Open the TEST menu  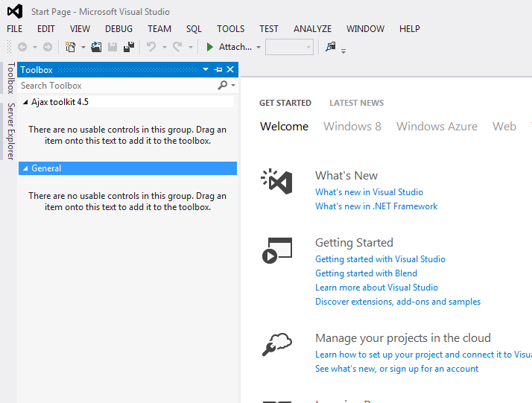point(269,29)
